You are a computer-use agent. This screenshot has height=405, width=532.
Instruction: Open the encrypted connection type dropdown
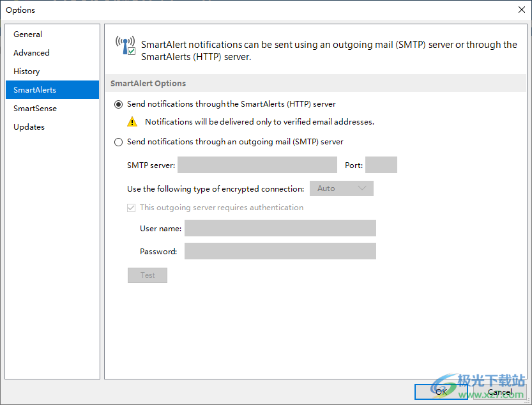(x=341, y=188)
